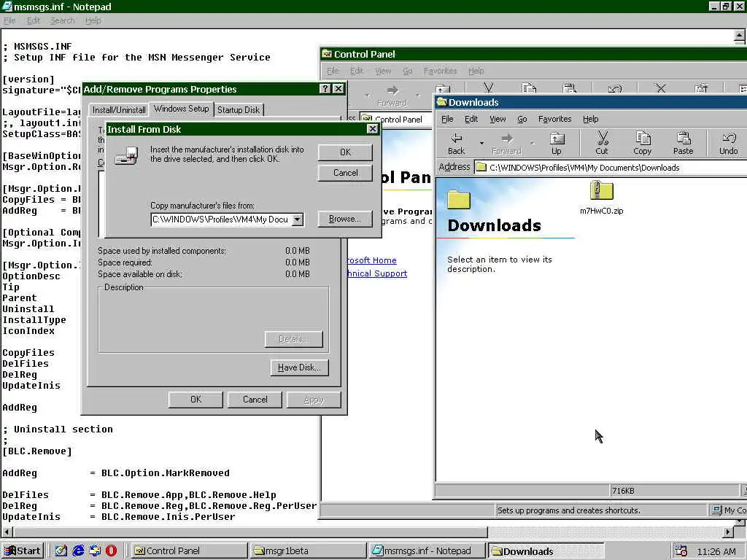This screenshot has width=747, height=560.
Task: Open Favorites menu in Downloads window
Action: coord(554,119)
